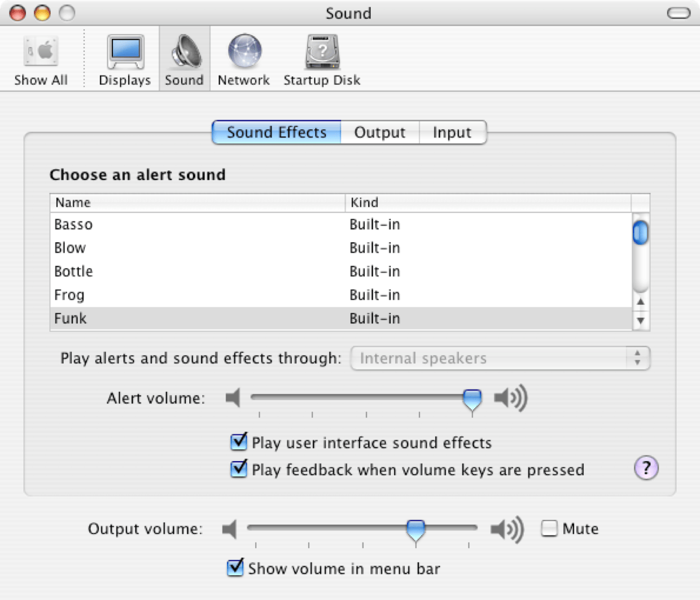Open the Displays preference pane
The width and height of the screenshot is (700, 600).
pos(125,60)
